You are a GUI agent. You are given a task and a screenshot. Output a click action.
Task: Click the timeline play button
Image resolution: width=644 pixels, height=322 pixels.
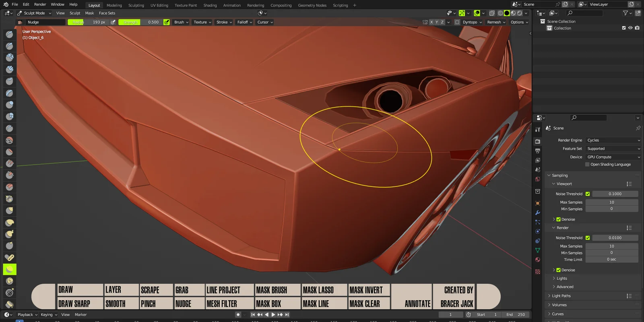(273, 315)
